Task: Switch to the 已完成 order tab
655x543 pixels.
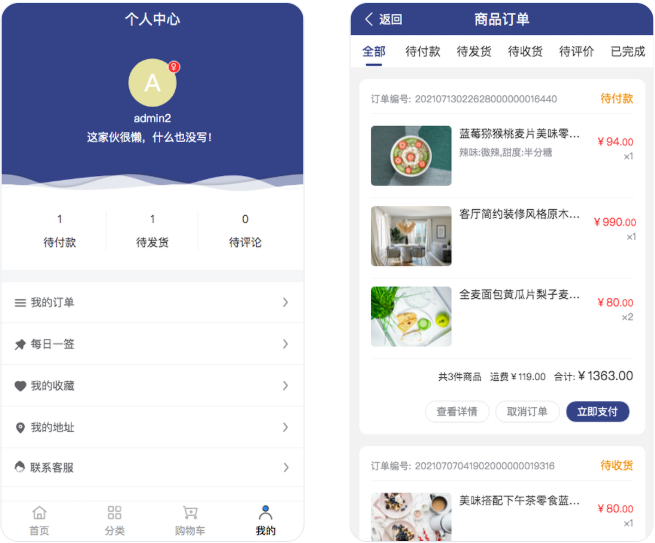Action: (x=628, y=51)
